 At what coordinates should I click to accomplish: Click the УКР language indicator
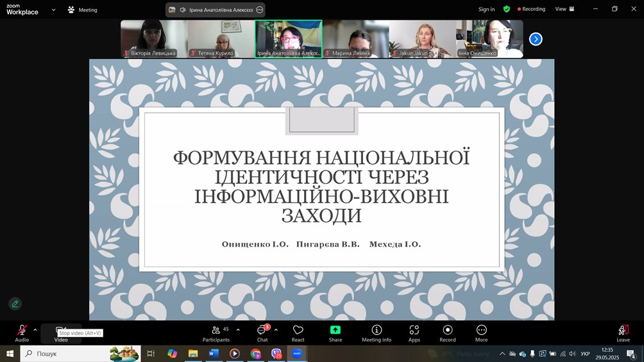coord(585,354)
